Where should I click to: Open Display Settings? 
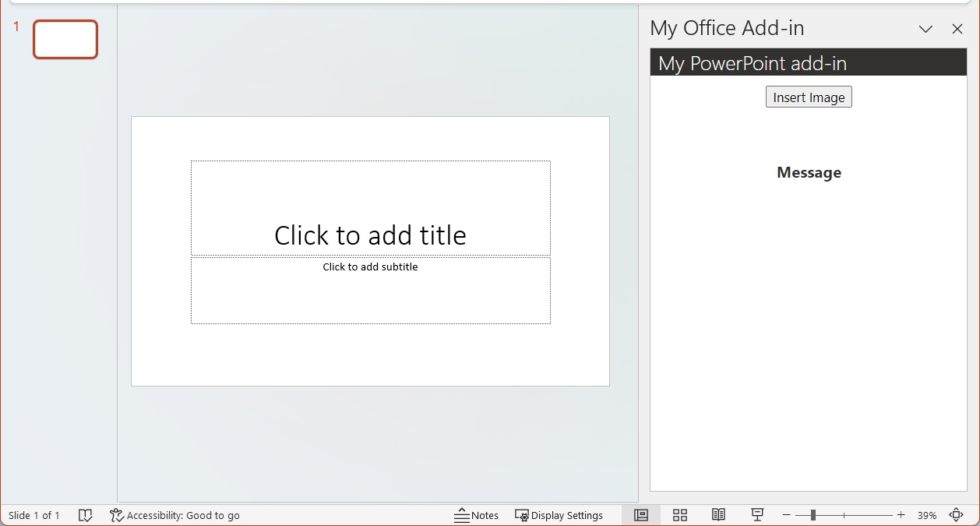tap(559, 515)
